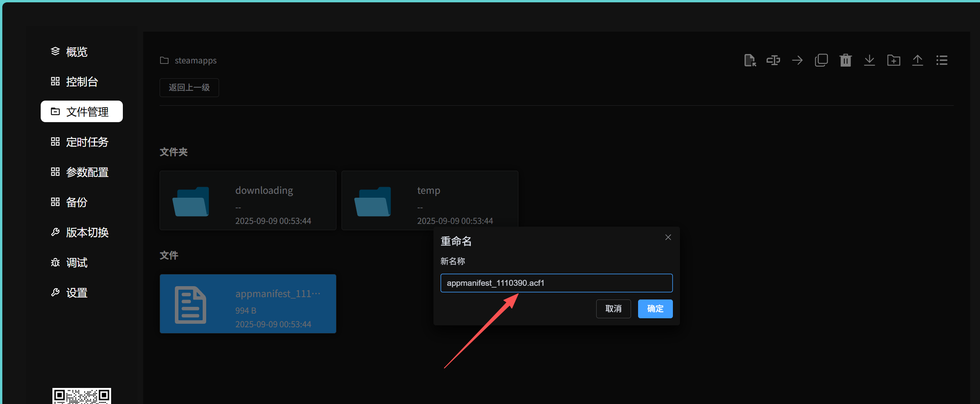Screen dimensions: 980x404
Task: Click the grid icon beside 备份
Action: [x=55, y=202]
